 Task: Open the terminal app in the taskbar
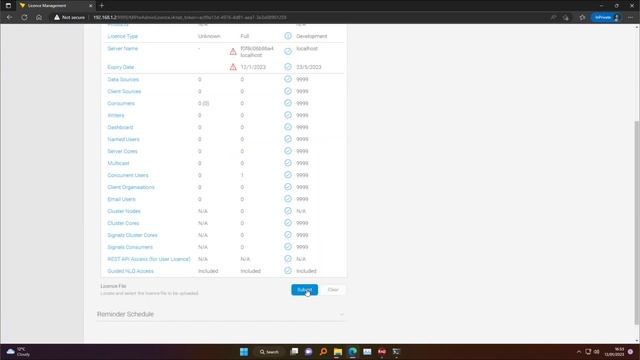396,352
